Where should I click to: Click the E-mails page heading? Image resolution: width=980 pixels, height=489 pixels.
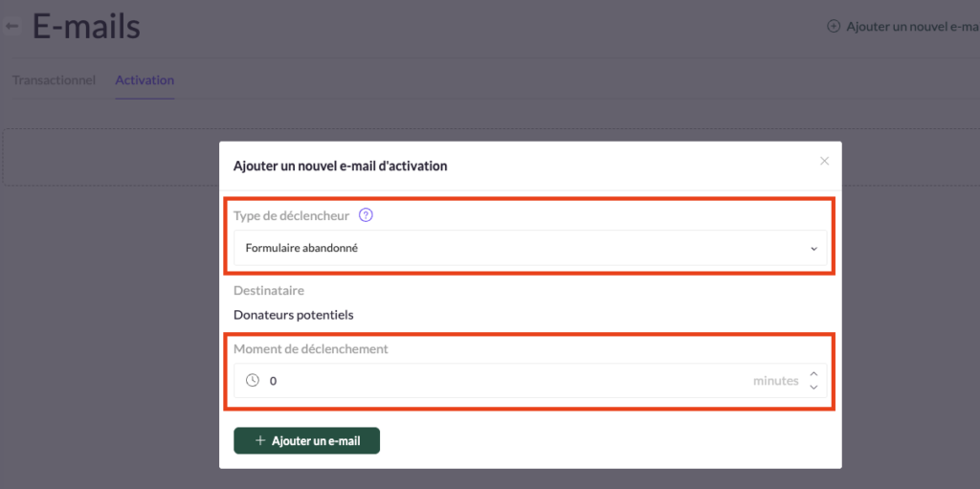coord(86,27)
